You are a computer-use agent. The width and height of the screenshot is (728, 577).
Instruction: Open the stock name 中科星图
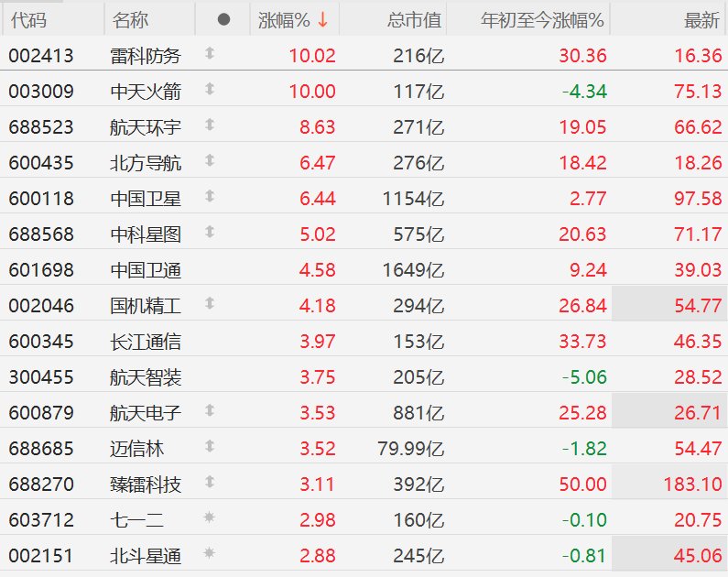[146, 234]
